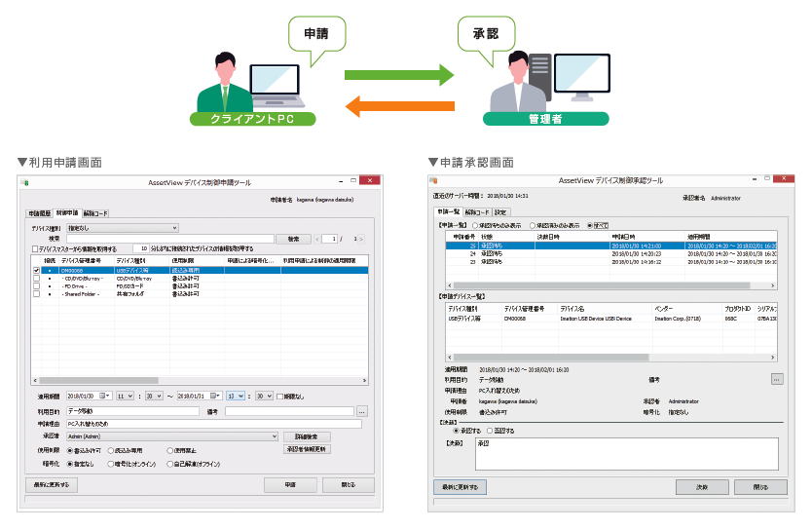Click 最新に更新する in request tool
This screenshot has width=812, height=530.
coord(52,485)
